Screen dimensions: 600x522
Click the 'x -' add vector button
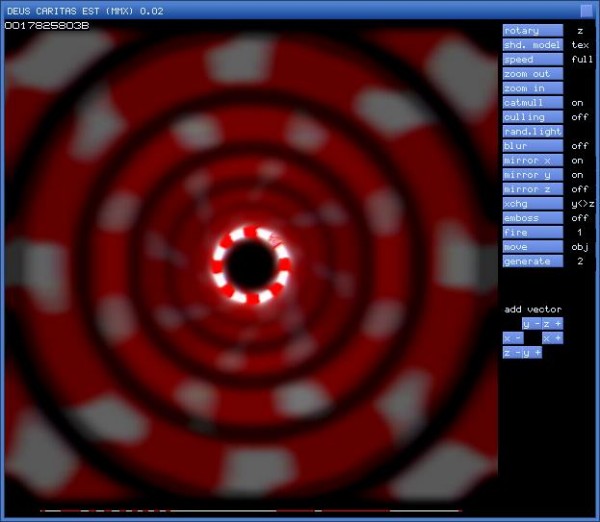tap(512, 338)
